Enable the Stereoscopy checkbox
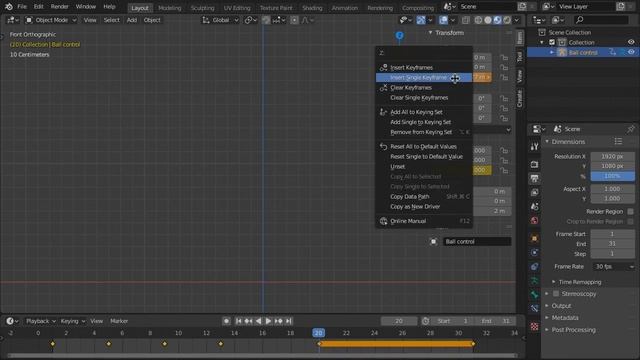 [x=556, y=294]
